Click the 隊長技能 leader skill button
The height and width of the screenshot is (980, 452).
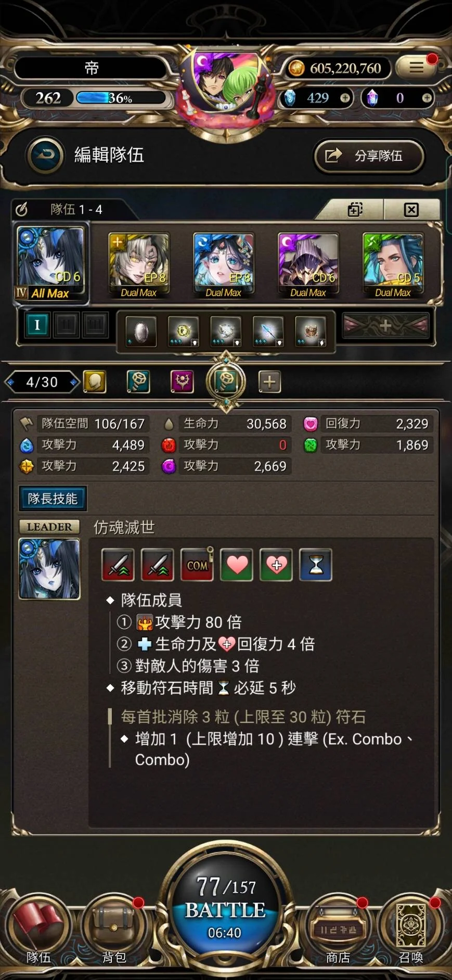point(53,499)
